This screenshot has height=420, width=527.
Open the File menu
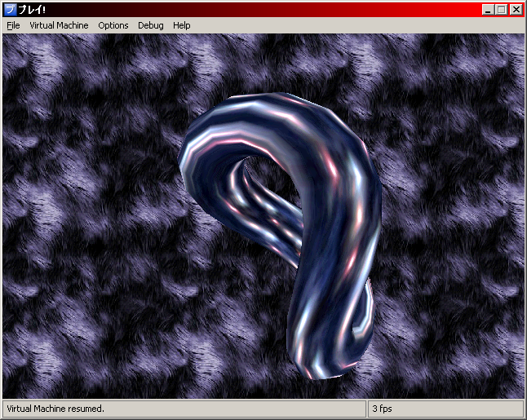point(13,25)
